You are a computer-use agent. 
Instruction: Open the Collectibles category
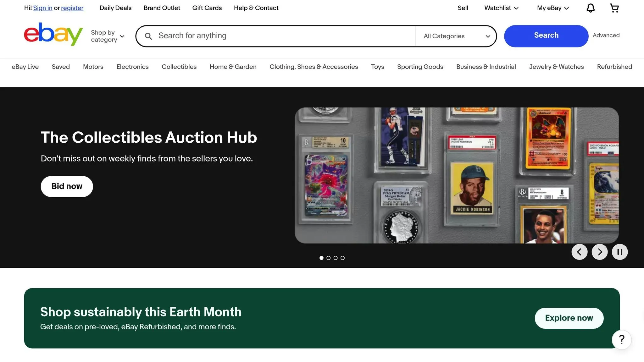pyautogui.click(x=179, y=67)
